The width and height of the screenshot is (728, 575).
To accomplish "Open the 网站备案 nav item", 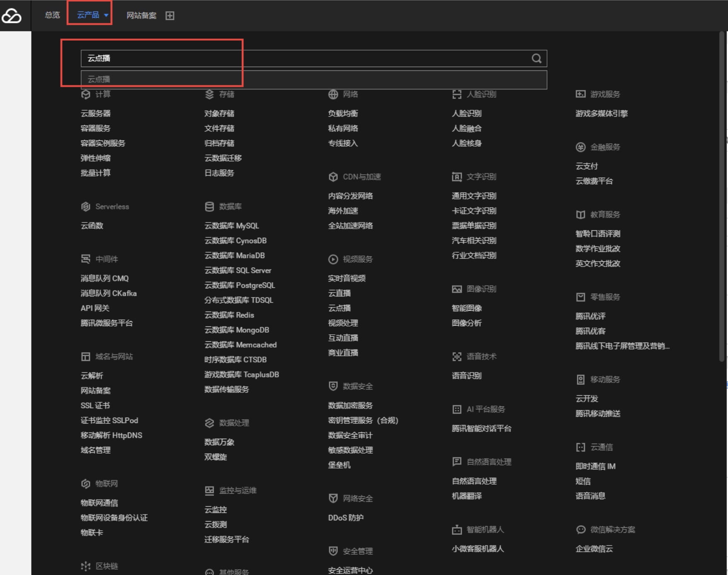I will pos(141,16).
